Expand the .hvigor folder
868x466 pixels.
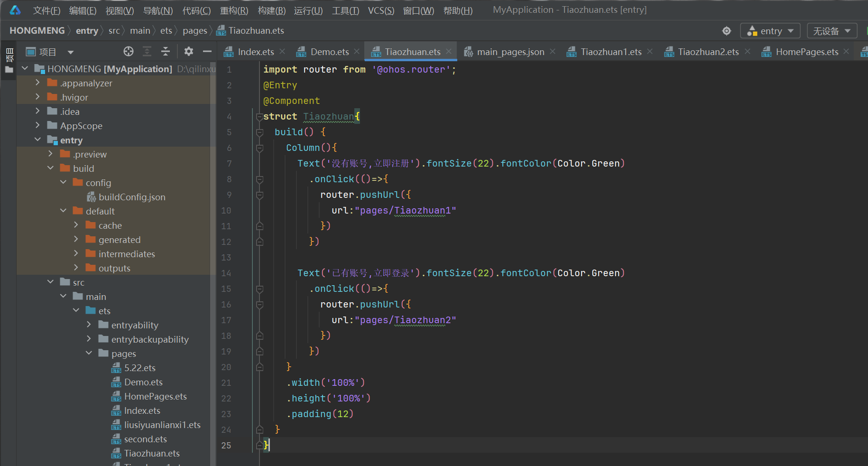point(37,97)
